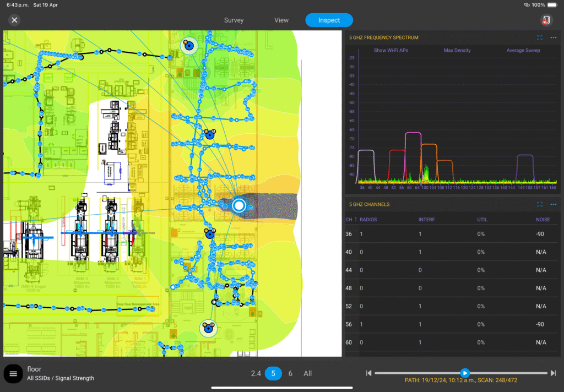The width and height of the screenshot is (564, 392).
Task: Tap the access point icon at bottom of map
Action: point(208,329)
